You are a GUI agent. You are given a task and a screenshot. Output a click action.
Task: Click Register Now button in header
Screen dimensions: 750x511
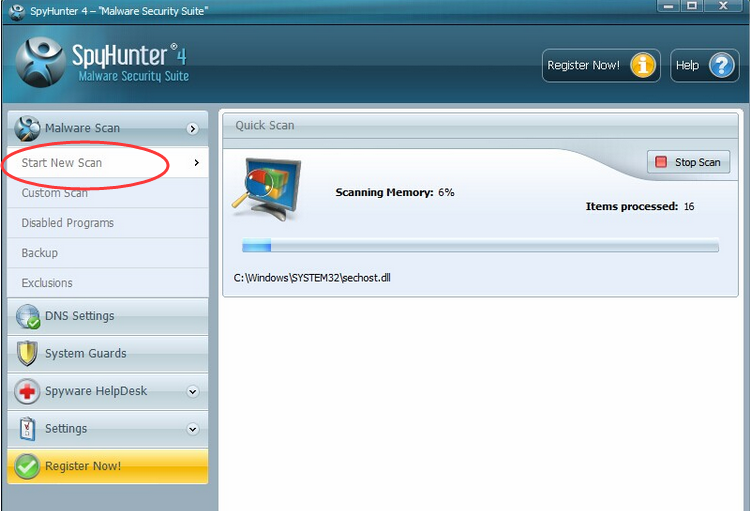click(601, 65)
